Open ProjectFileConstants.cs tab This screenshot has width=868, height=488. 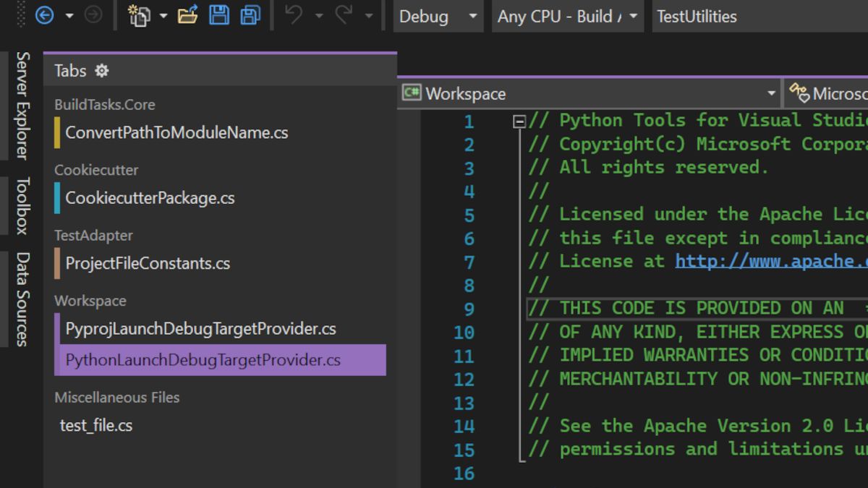coord(148,263)
